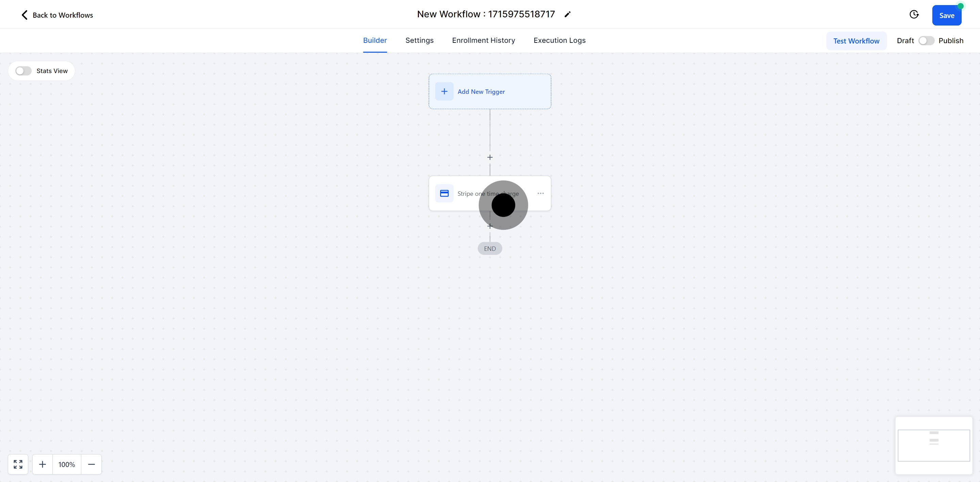Click the Test Workflow button
The image size is (980, 482).
tap(856, 41)
